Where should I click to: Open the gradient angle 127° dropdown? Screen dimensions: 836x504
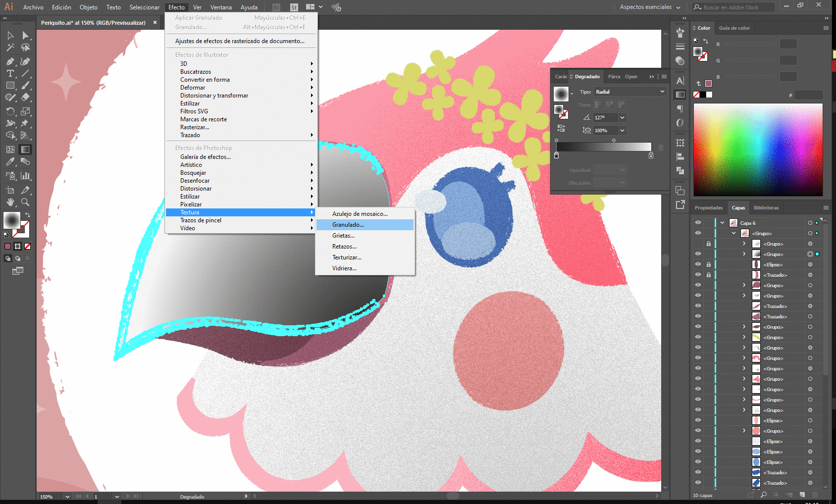(623, 118)
